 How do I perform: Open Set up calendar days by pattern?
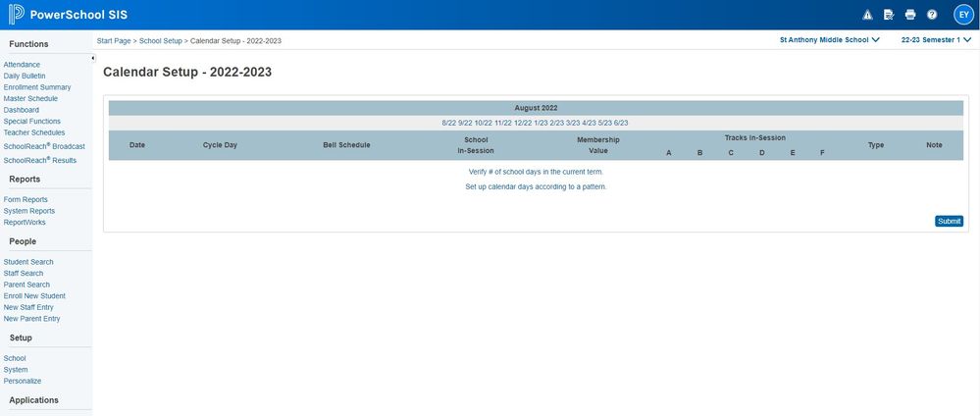coord(536,186)
